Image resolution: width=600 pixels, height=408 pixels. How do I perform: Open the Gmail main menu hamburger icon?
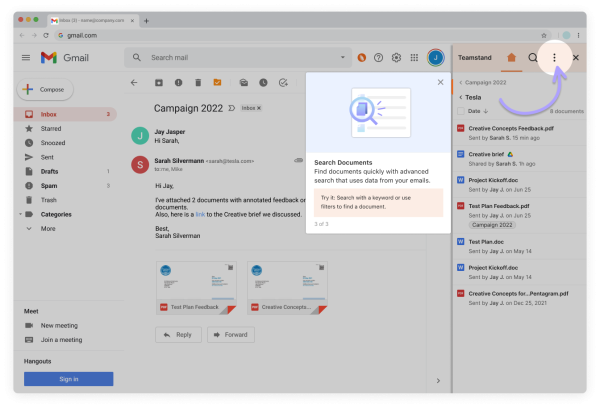[x=26, y=58]
